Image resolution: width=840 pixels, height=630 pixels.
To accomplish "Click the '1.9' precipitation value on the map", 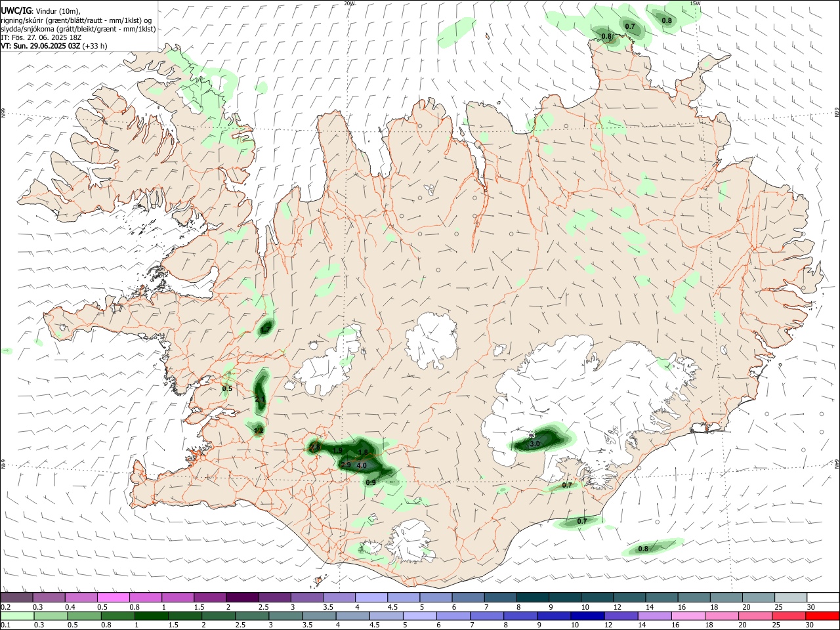I will click(338, 450).
